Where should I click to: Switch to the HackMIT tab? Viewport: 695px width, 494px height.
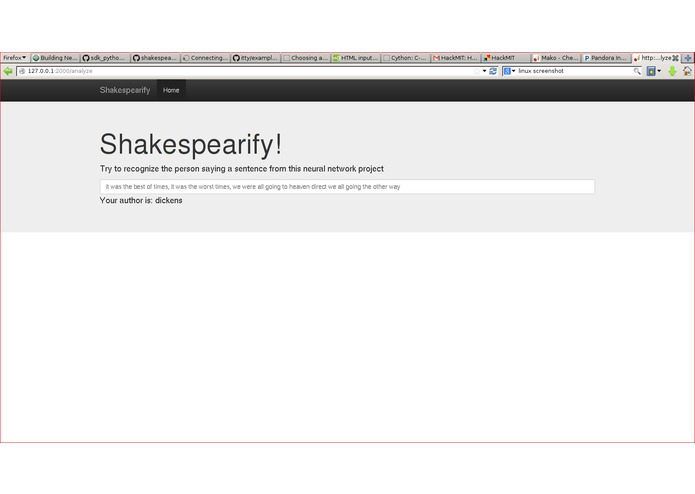(x=506, y=58)
